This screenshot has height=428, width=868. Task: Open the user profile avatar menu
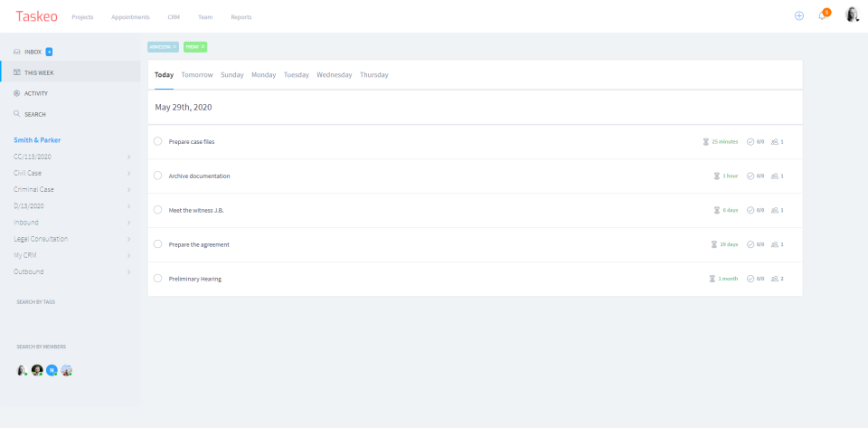(852, 15)
